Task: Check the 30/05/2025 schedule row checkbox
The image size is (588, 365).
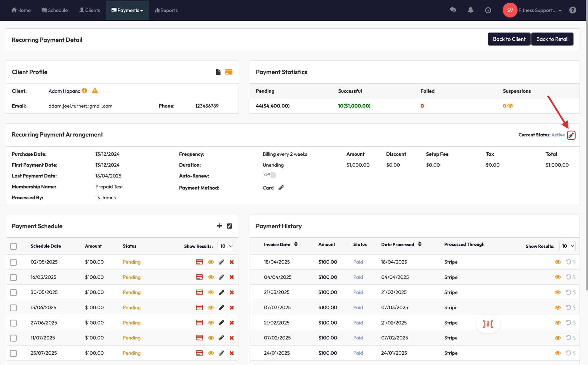Action: (x=13, y=292)
